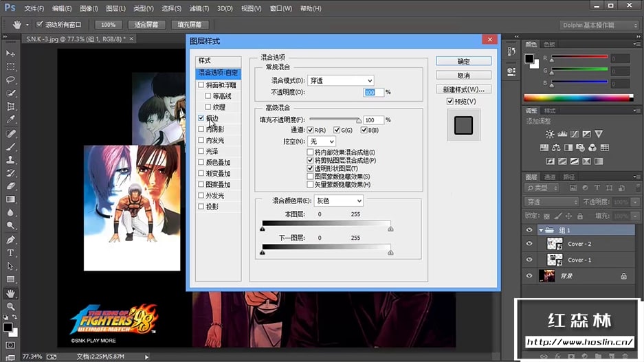Select the Rectangular Marquee tool

(x=11, y=67)
